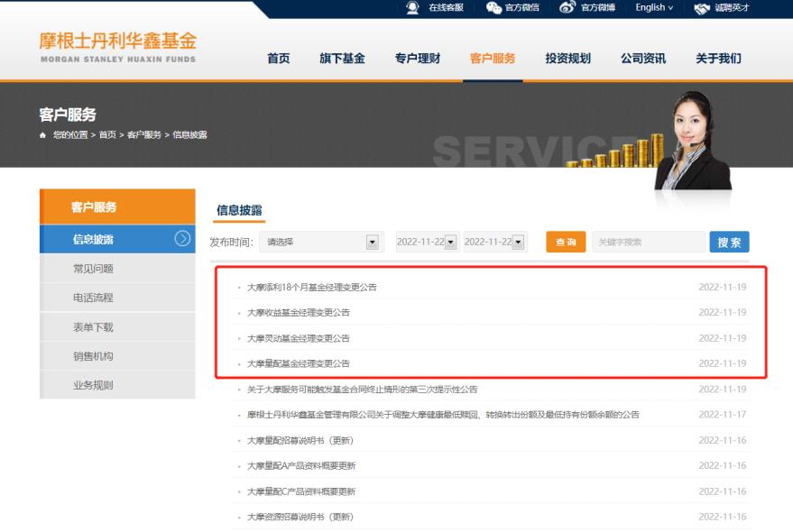Viewport: 793px width, 532px height.
Task: Open 大摩资源招募说明书（更新） link
Action: click(x=300, y=517)
